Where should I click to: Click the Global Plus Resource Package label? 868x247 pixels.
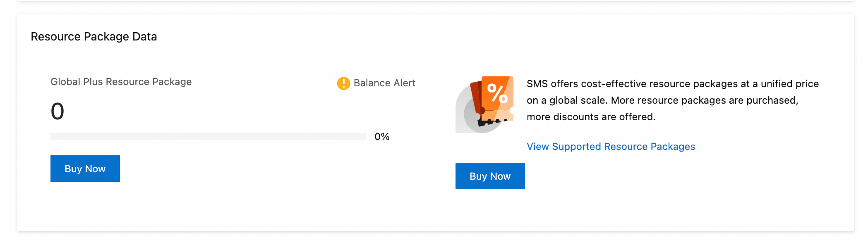click(121, 82)
